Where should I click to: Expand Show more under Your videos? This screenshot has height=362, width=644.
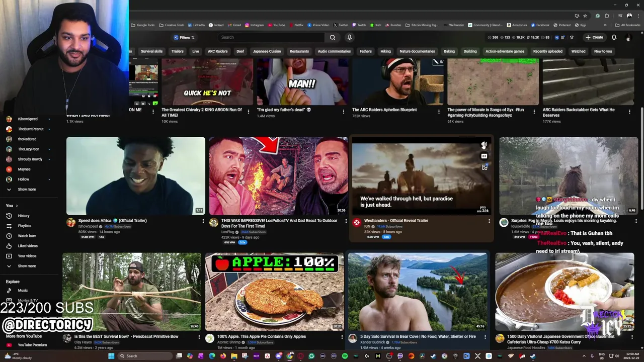27,266
